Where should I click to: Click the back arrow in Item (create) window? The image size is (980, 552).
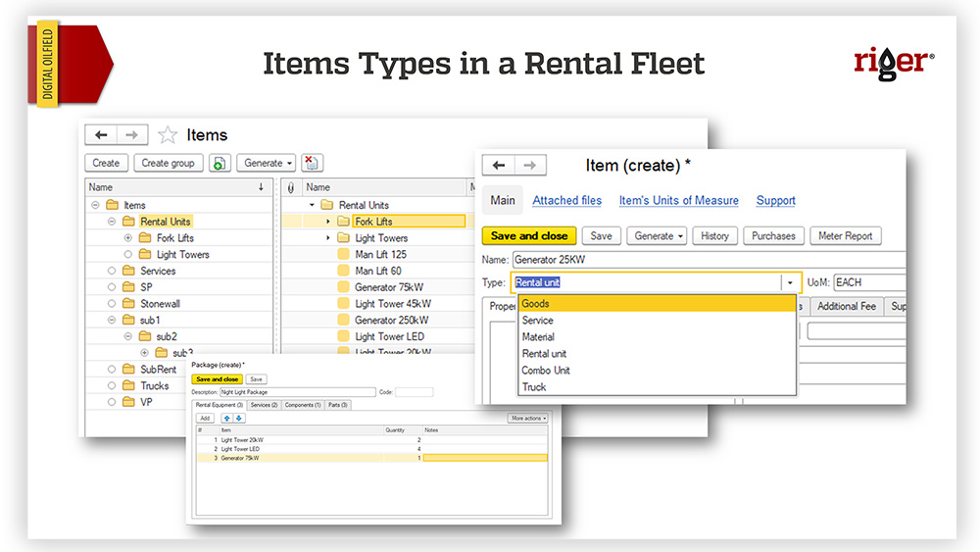[x=499, y=166]
